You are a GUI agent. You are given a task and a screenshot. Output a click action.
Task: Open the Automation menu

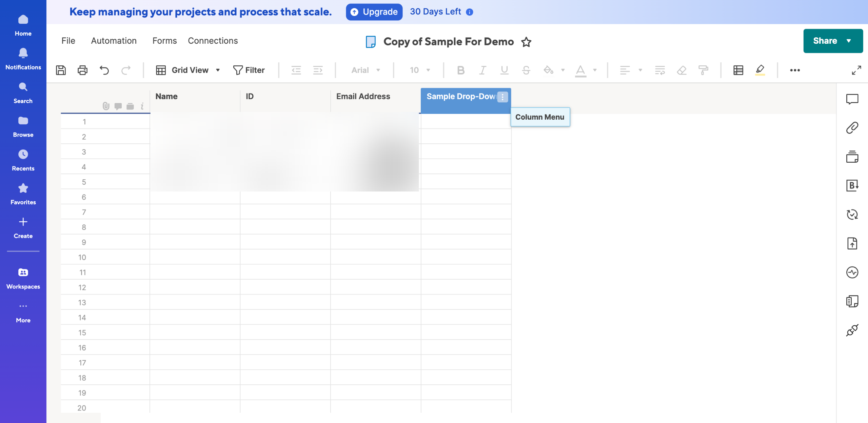114,41
